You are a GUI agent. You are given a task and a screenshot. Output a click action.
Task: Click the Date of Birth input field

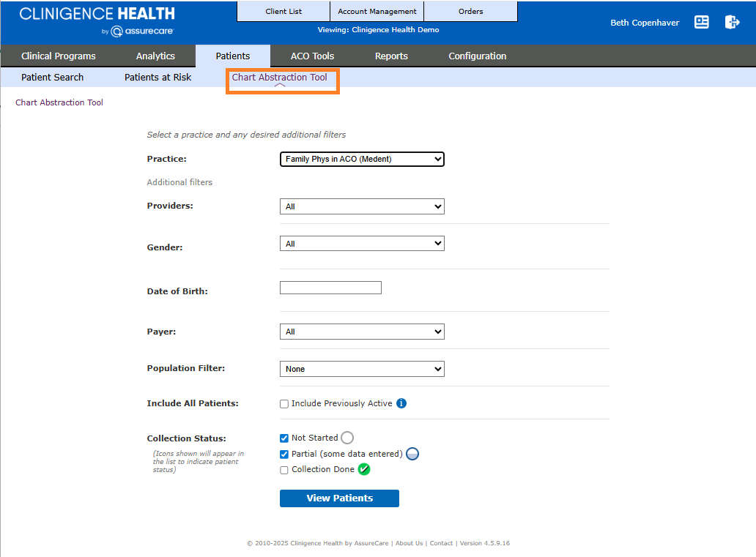click(x=331, y=288)
